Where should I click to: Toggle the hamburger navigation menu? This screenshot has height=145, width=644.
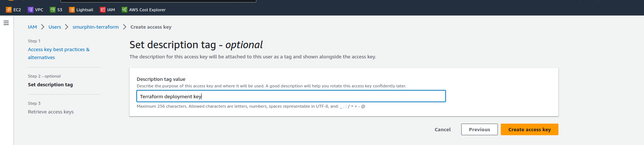click(6, 23)
